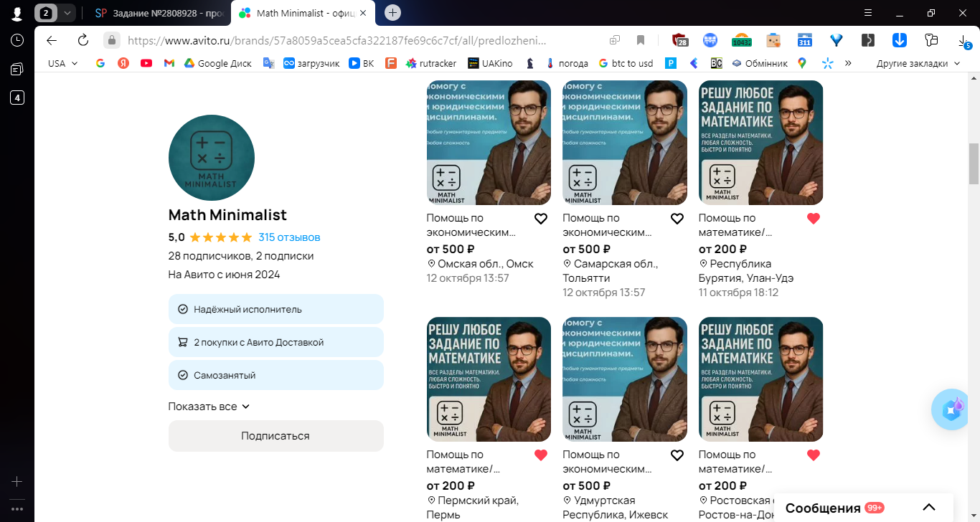The height and width of the screenshot is (522, 980).
Task: Open the red shield extension showing 28
Action: click(679, 40)
